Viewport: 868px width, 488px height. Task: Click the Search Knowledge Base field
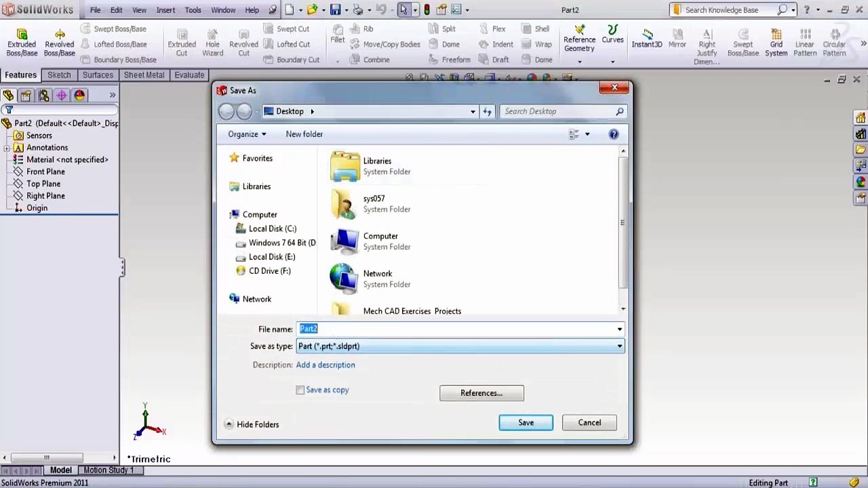point(730,10)
